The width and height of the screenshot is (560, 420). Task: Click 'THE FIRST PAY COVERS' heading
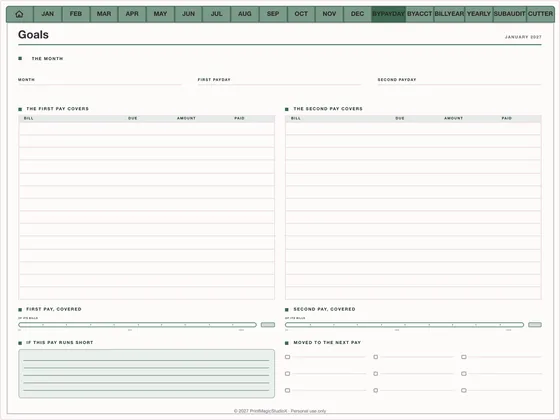tap(58, 109)
